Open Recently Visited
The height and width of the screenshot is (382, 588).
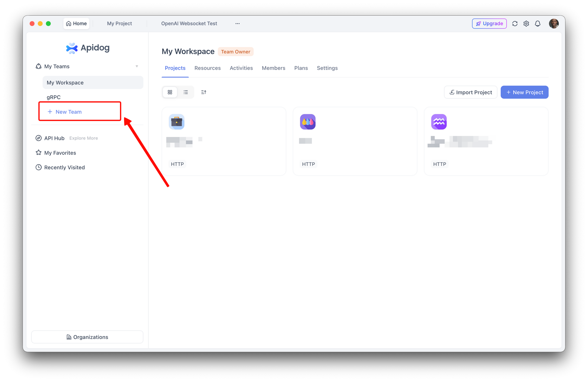coord(60,167)
